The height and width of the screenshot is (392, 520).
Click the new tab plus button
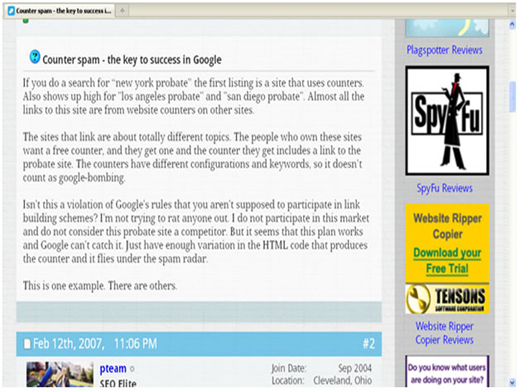122,11
